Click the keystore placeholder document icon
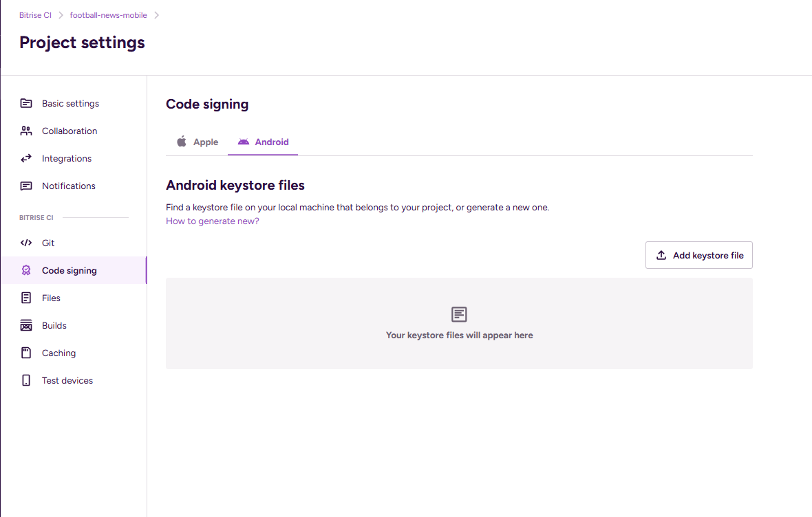Image resolution: width=812 pixels, height=517 pixels. [x=459, y=314]
